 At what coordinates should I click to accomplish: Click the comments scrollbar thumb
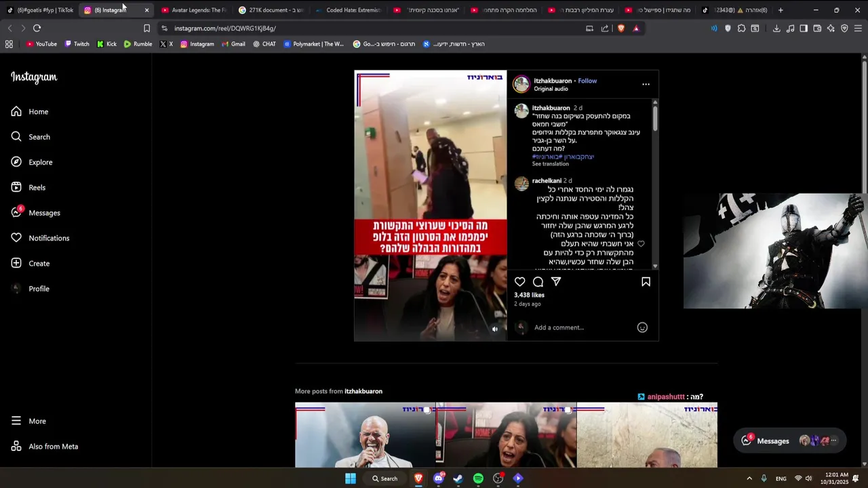coord(655,118)
